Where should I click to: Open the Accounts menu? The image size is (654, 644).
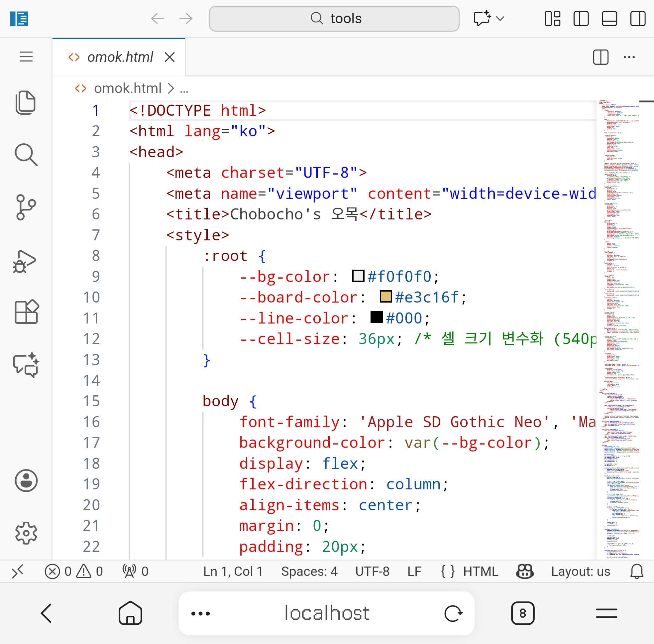pos(26,480)
